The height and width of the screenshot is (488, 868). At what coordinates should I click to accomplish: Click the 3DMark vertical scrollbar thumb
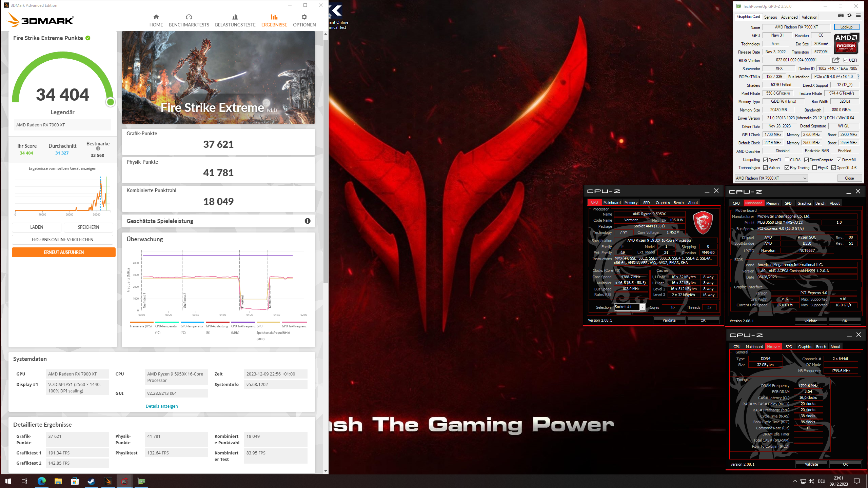click(325, 162)
